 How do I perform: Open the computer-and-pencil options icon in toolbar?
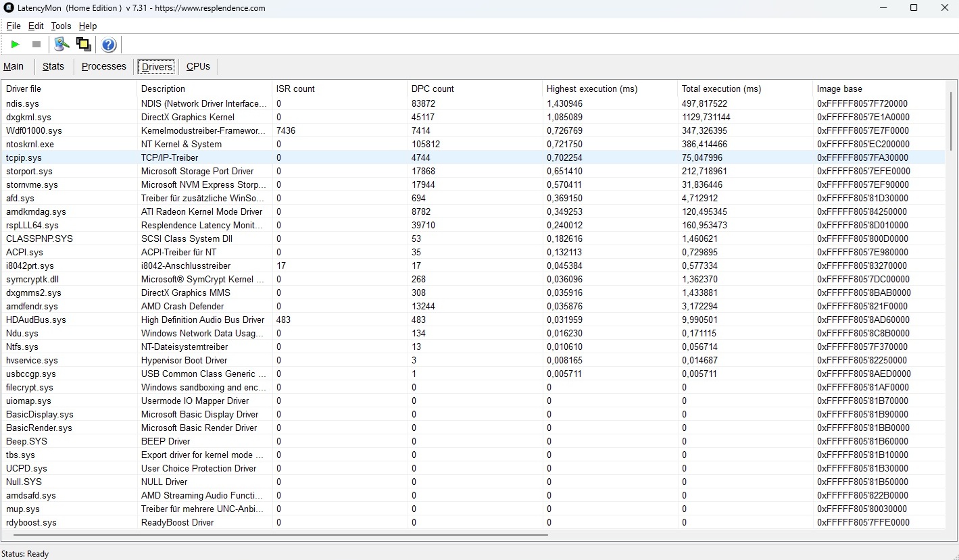[62, 45]
